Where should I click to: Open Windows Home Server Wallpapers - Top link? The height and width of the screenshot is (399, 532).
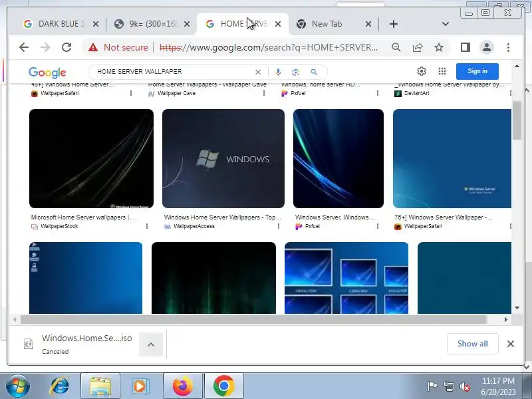pyautogui.click(x=222, y=217)
